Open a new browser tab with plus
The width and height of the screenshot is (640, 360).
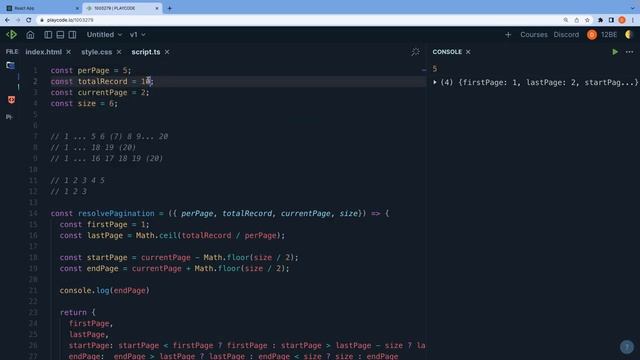tap(169, 8)
